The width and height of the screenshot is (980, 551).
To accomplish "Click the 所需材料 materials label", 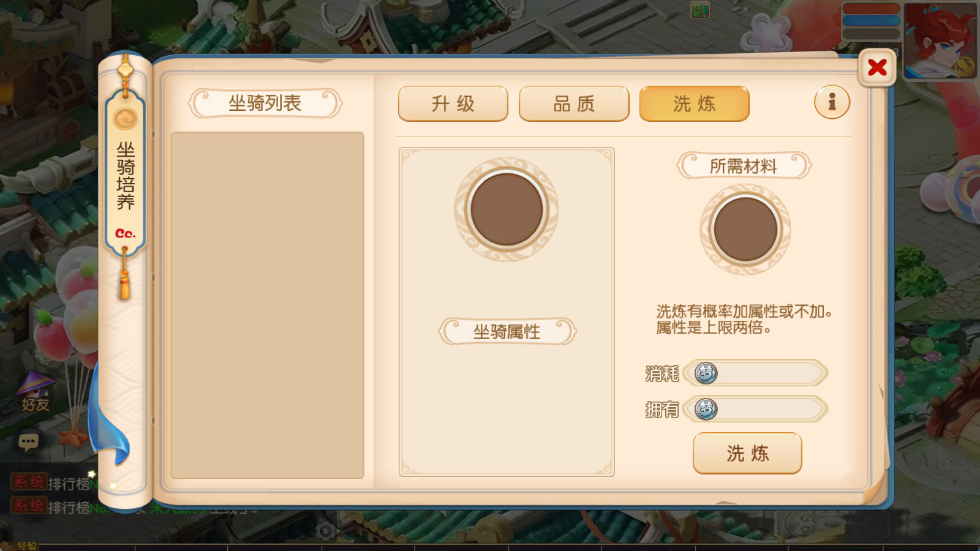I will pos(744,165).
